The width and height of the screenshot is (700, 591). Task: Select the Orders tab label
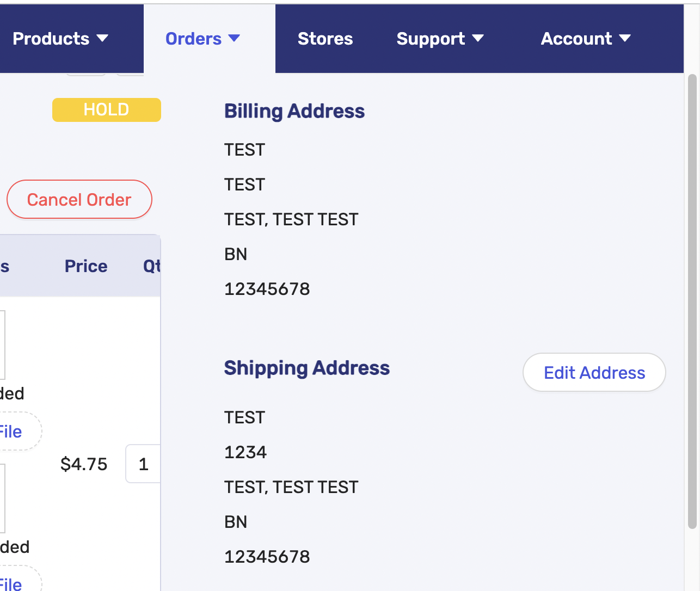click(193, 39)
